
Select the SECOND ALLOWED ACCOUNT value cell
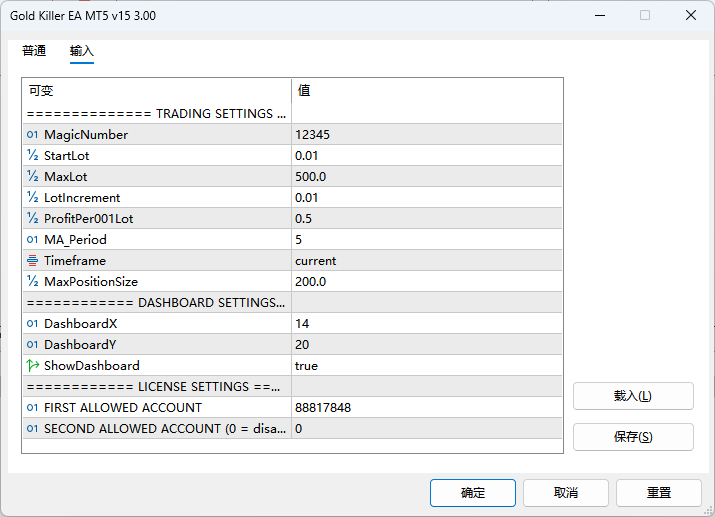click(426, 429)
